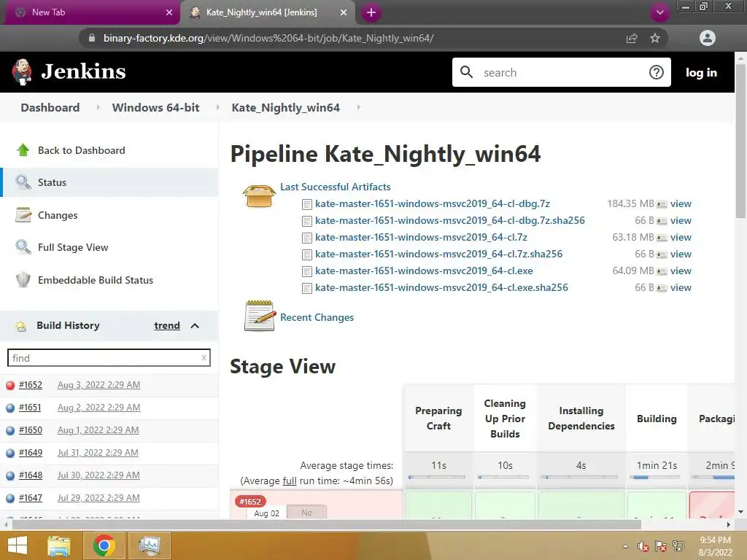Close the New Tab browser tab

tap(169, 12)
